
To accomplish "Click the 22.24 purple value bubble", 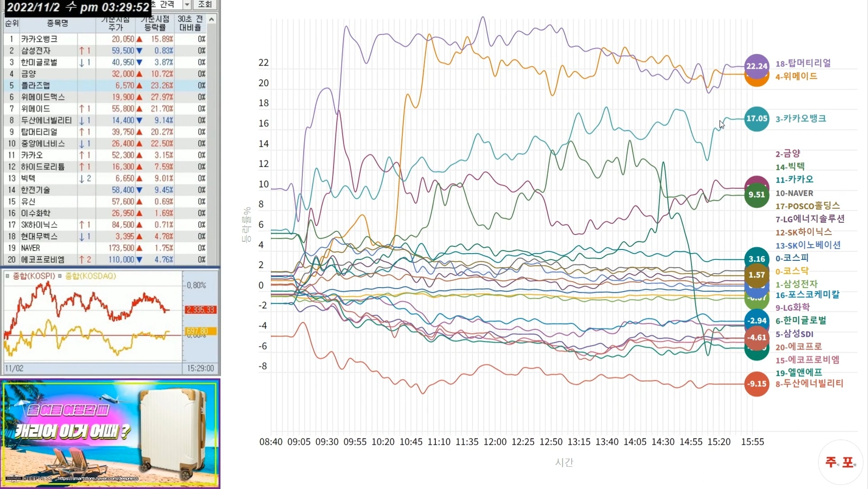I will 757,66.
